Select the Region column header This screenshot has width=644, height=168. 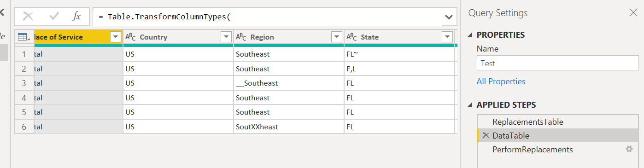click(x=289, y=37)
